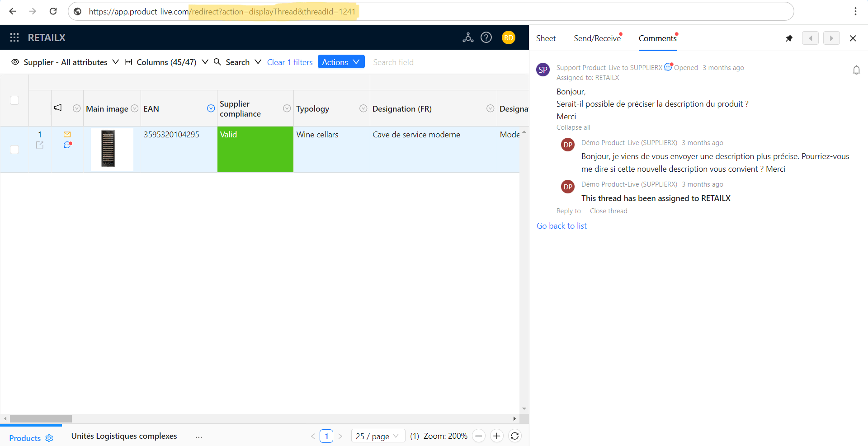Click the horizontal scrollbar thumb
The height and width of the screenshot is (446, 868).
(x=41, y=419)
